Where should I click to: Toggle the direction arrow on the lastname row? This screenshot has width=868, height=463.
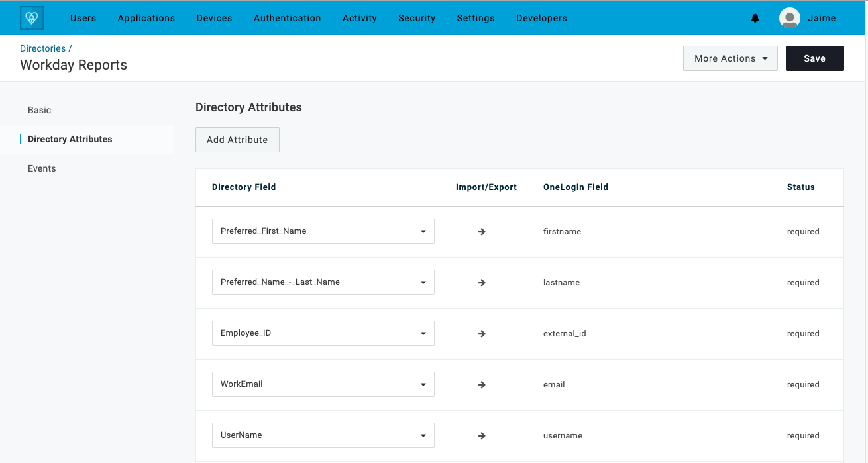click(482, 282)
